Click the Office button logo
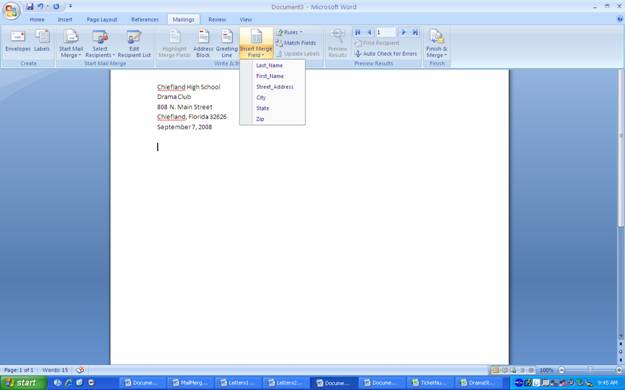 click(11, 10)
